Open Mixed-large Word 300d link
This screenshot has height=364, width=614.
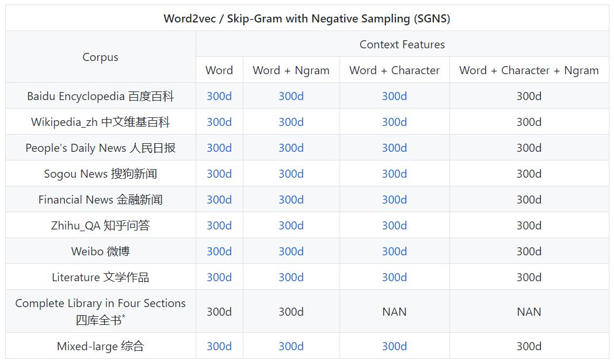pos(219,346)
